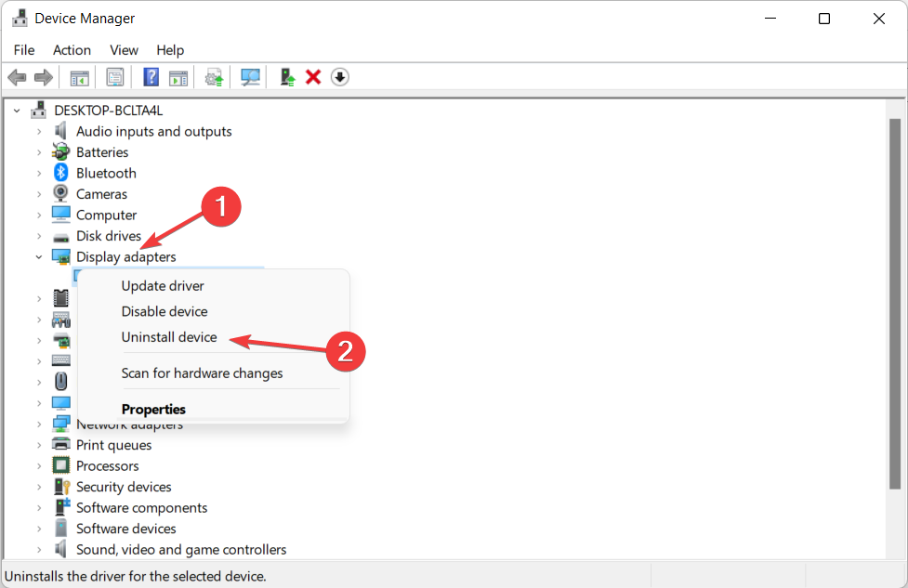
Task: Click Show/Hide Console Tree toolbar icon
Action: pos(80,77)
